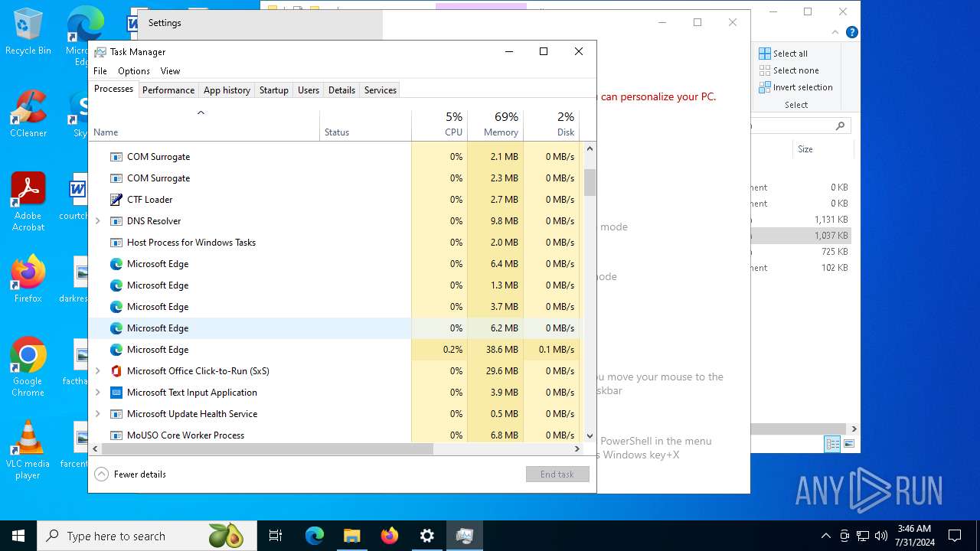Open Firefox from taskbar
The width and height of the screenshot is (980, 551).
coord(389,536)
